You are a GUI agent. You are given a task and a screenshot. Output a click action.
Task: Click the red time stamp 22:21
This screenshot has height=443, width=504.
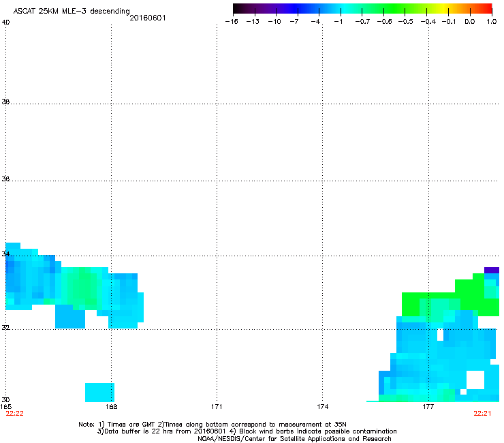point(482,414)
